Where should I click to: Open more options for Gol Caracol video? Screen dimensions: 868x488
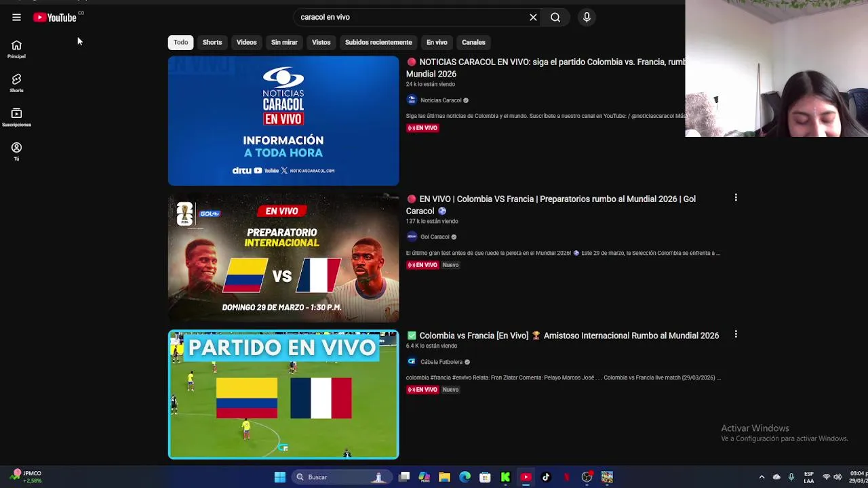coord(736,198)
